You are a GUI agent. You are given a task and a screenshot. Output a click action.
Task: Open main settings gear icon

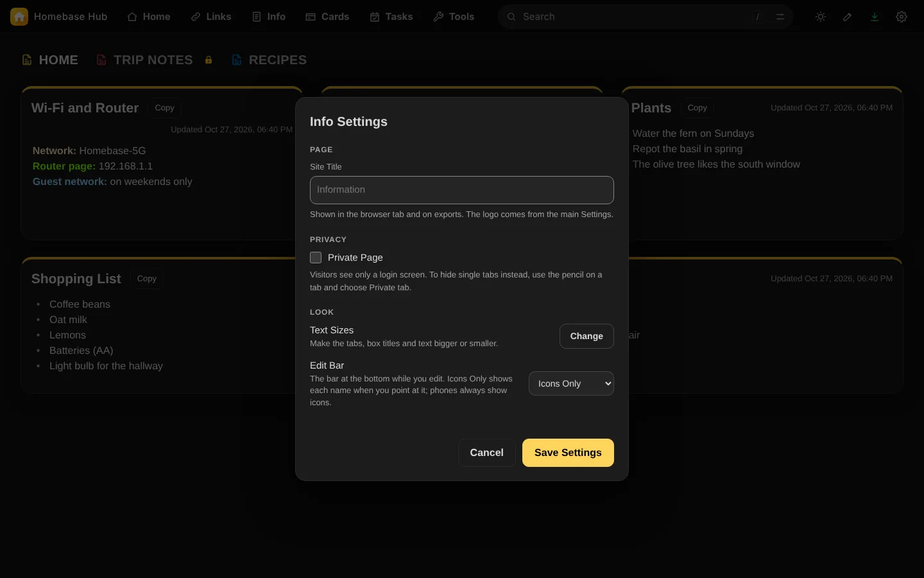click(x=902, y=17)
